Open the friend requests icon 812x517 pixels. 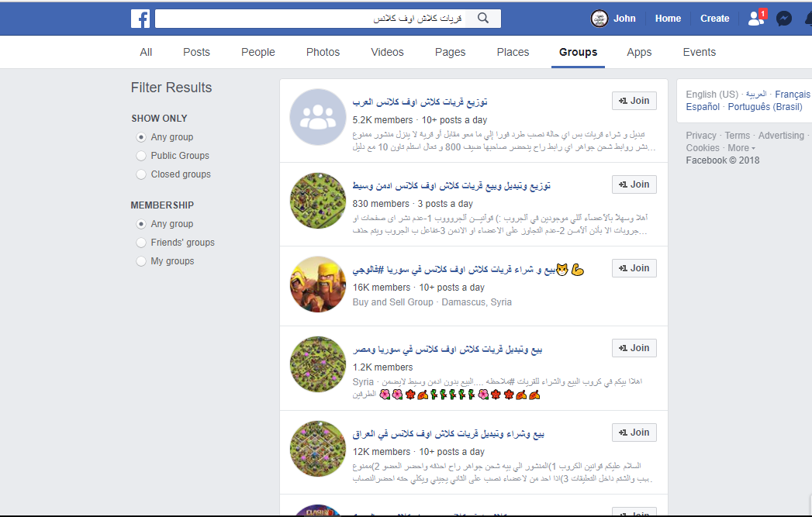756,18
